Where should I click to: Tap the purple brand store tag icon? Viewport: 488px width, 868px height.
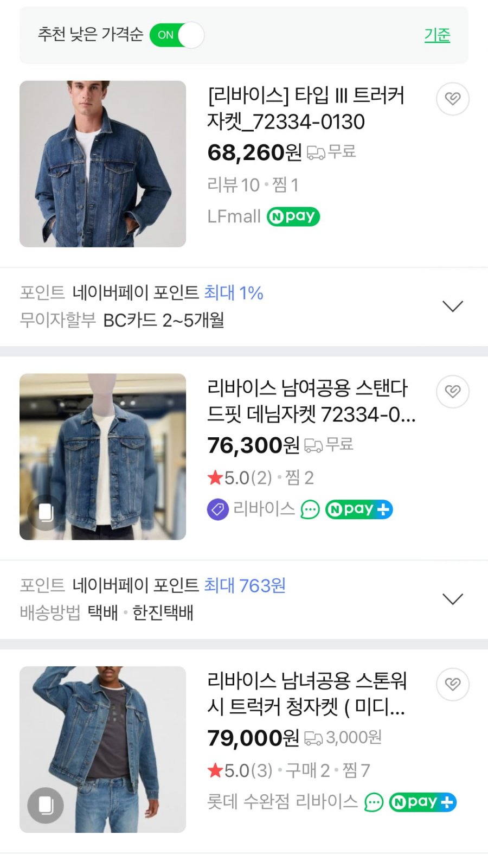(x=218, y=509)
